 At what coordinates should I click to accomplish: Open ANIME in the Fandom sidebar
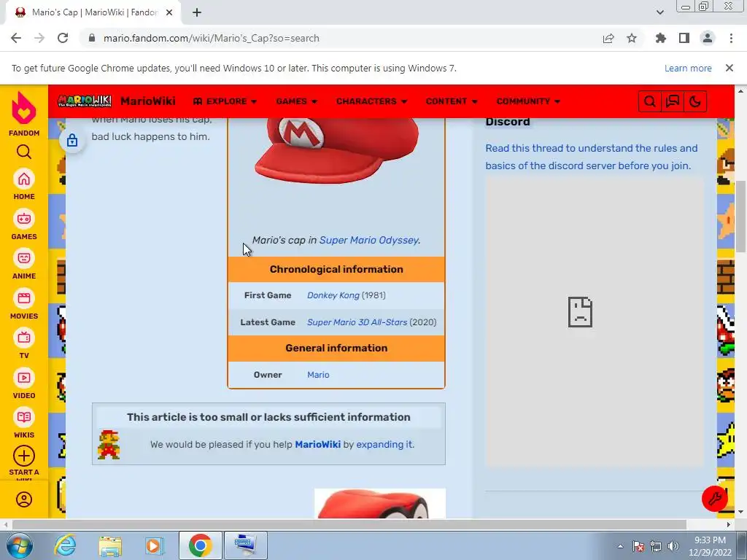click(x=24, y=264)
